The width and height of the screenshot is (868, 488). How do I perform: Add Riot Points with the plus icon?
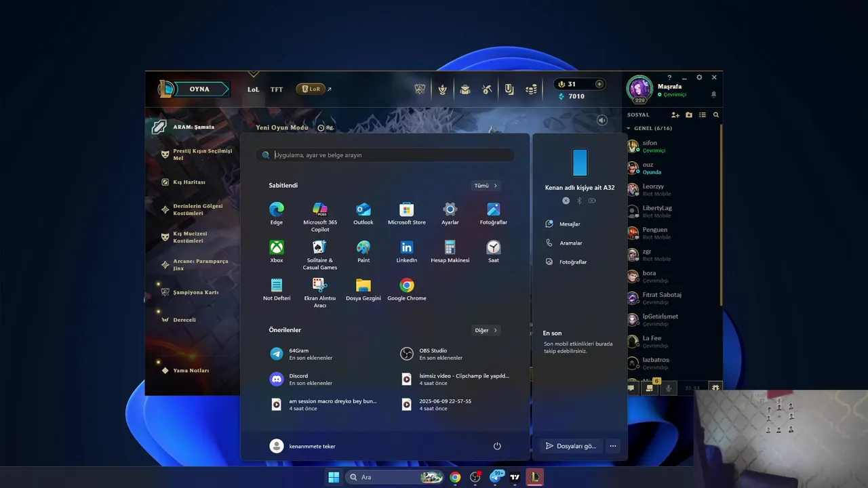pos(599,84)
